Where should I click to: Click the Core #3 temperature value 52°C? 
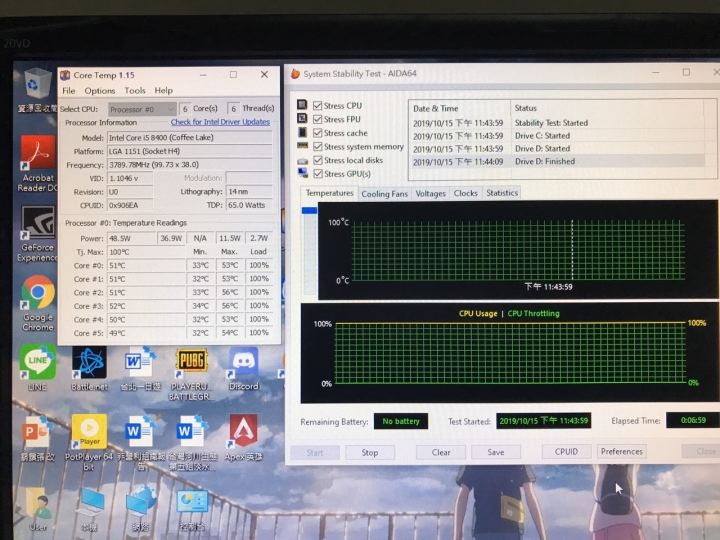click(x=146, y=306)
